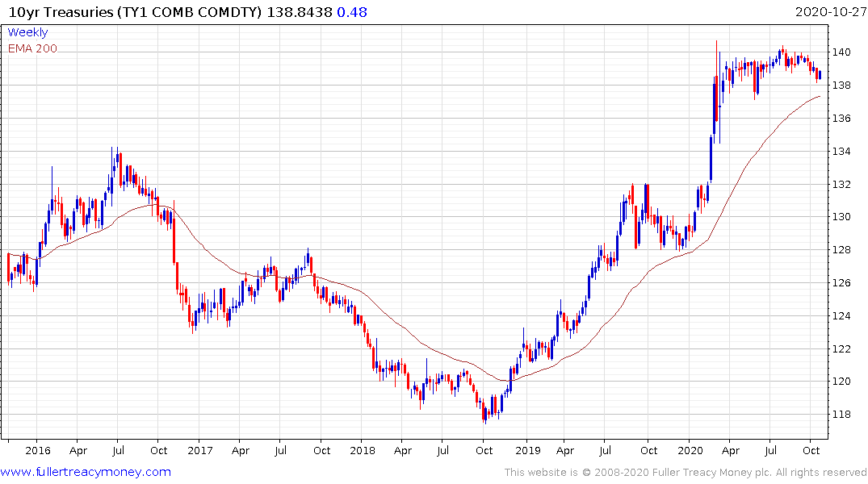Click the 134 price axis label
This screenshot has width=868, height=484.
(841, 151)
